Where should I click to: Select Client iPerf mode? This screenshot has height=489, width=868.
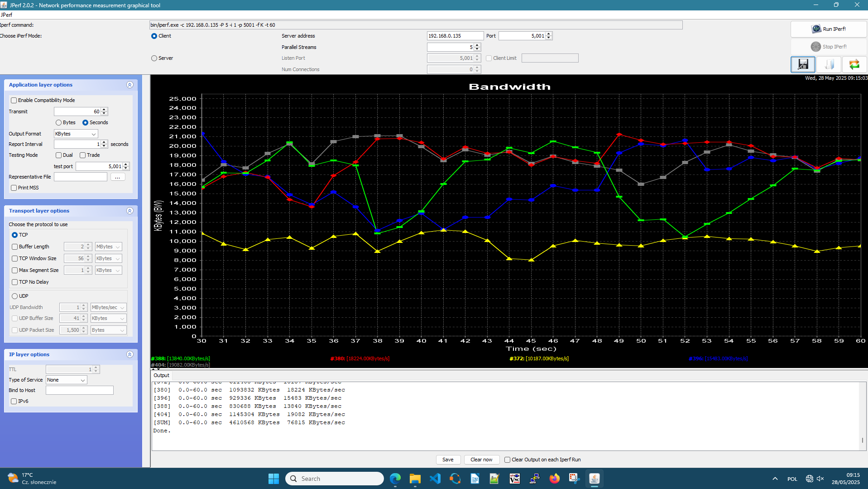pyautogui.click(x=154, y=36)
